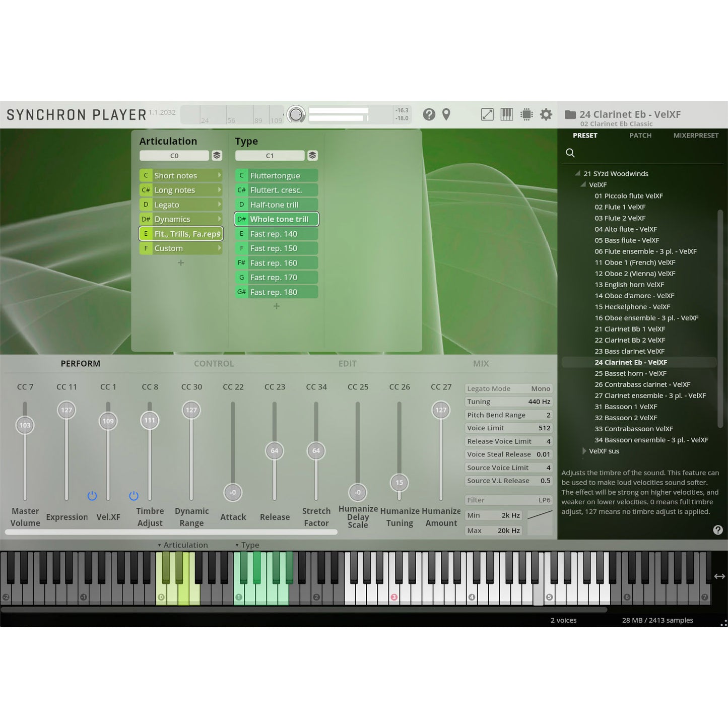728x728 pixels.
Task: Click the CPU chip icon
Action: 526,114
